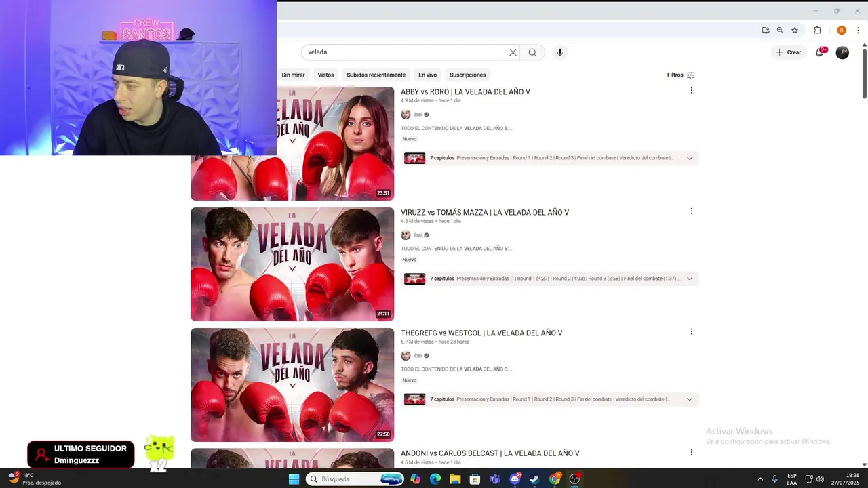Viewport: 868px width, 488px height.
Task: Open video title THEGREFG vs WESTCOL
Action: [481, 333]
